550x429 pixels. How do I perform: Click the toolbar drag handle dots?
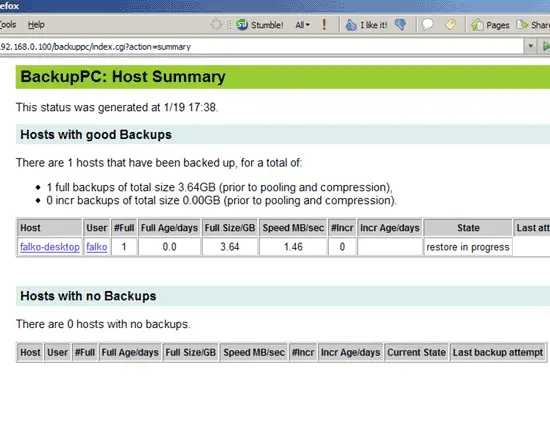(229, 25)
